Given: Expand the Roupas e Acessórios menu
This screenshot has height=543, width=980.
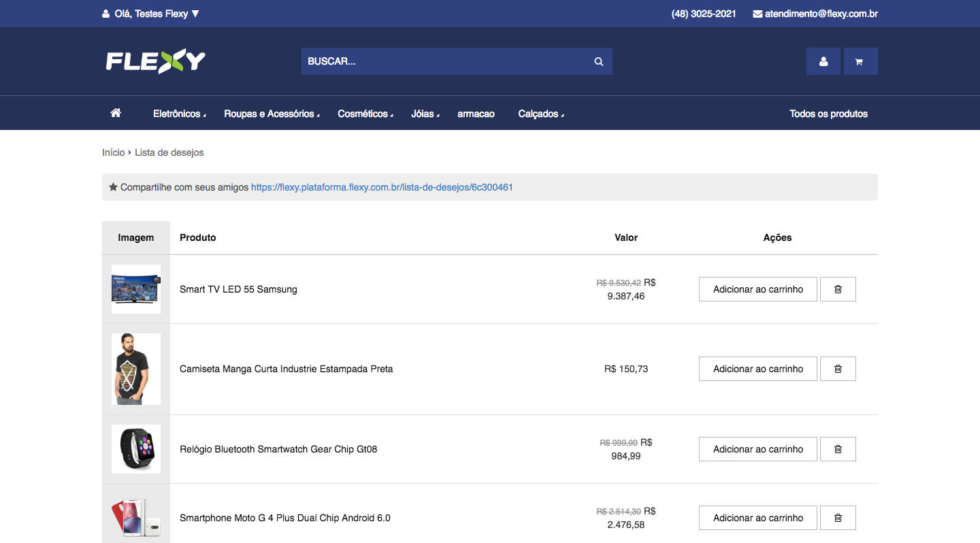Looking at the screenshot, I should pos(272,114).
